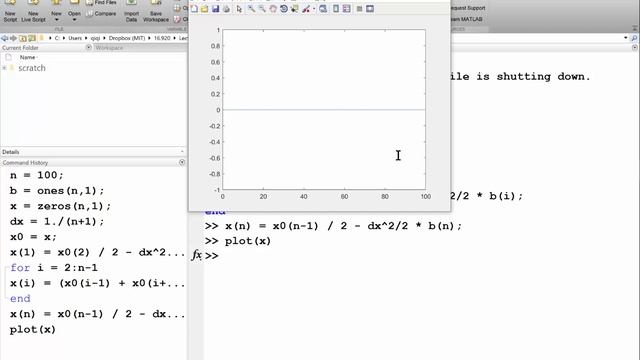The height and width of the screenshot is (360, 640).
Task: Click the New Live Script button
Action: (x=33, y=12)
